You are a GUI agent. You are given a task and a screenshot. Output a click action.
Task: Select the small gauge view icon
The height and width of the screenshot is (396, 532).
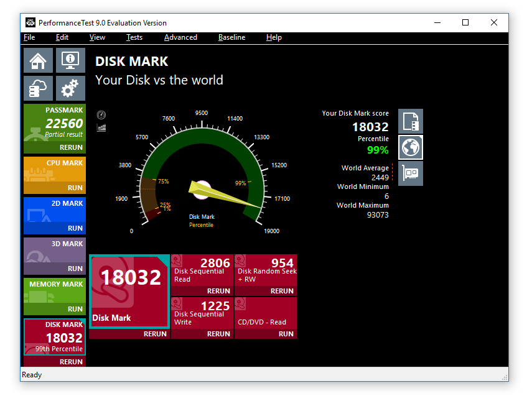pyautogui.click(x=101, y=115)
